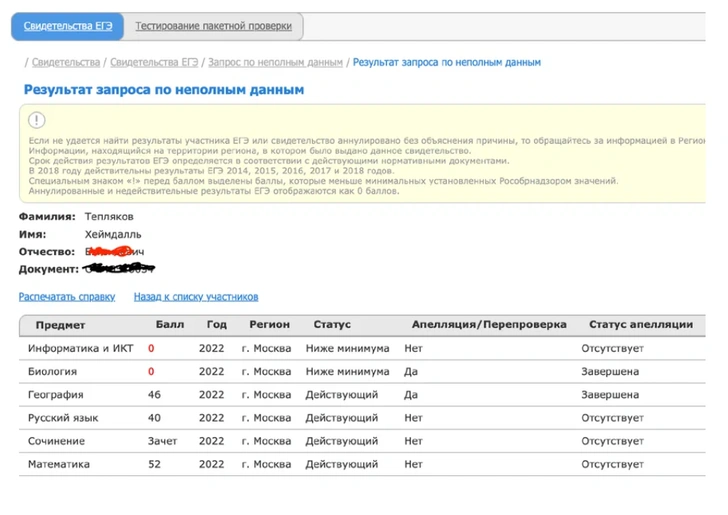
Task: Click the Балл column header
Action: click(170, 325)
